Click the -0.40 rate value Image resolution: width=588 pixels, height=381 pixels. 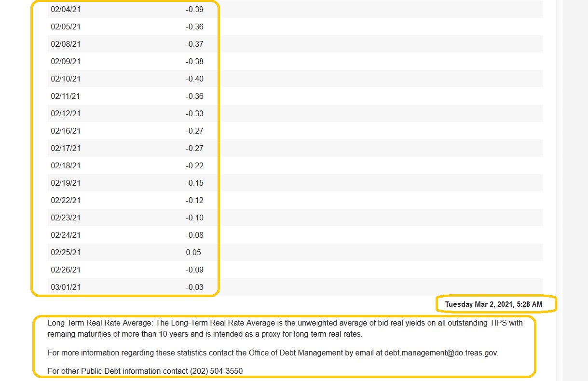(194, 79)
